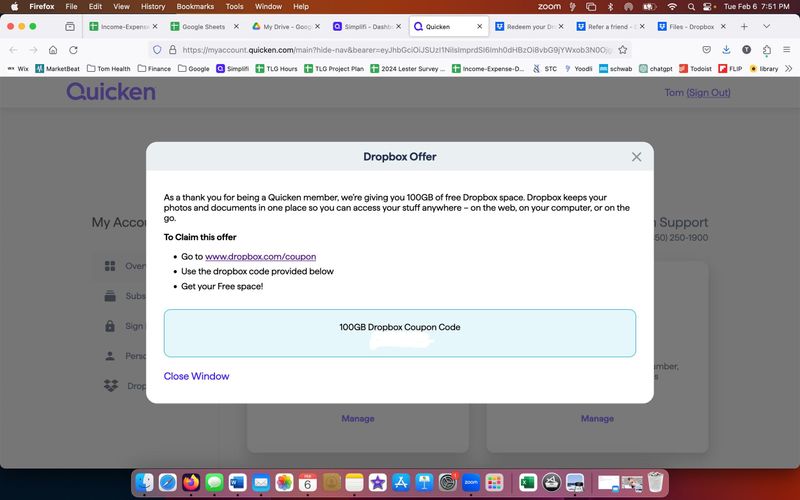The width and height of the screenshot is (800, 500).
Task: Open Spotlight search in menu bar
Action: pos(691,7)
